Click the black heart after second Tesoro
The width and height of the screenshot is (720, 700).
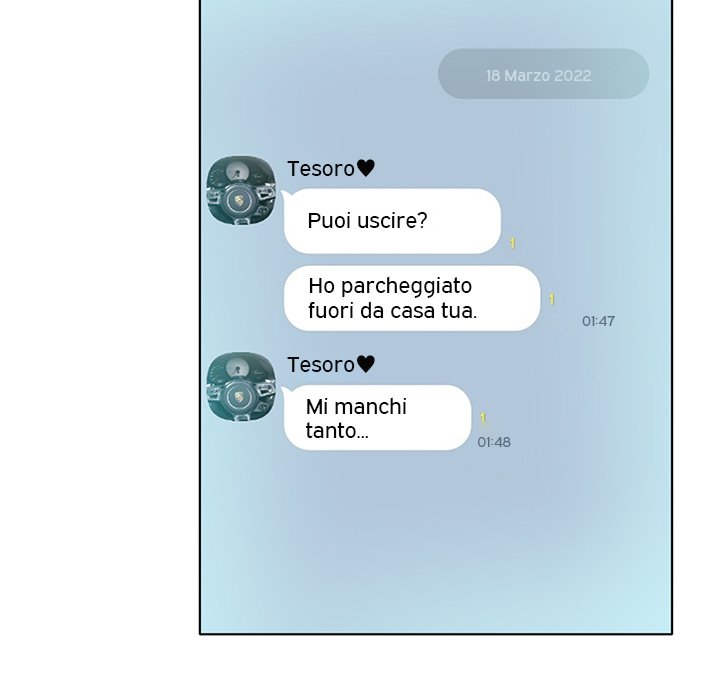366,364
